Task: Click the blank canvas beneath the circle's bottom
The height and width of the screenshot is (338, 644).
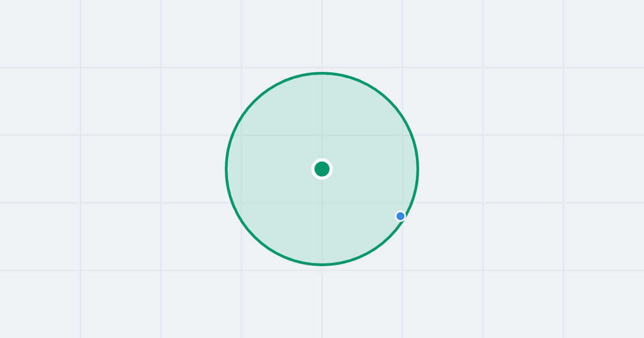Action: (x=322, y=300)
